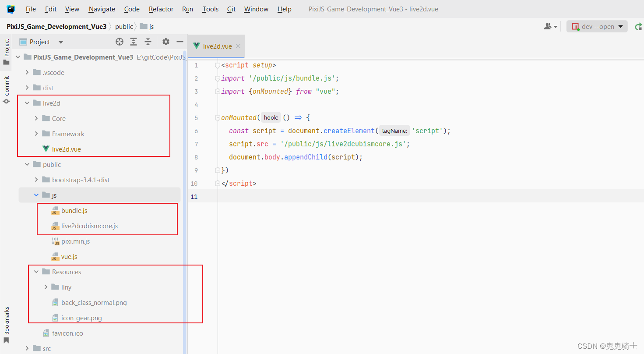Click the WebStorm application logo icon

[x=11, y=9]
